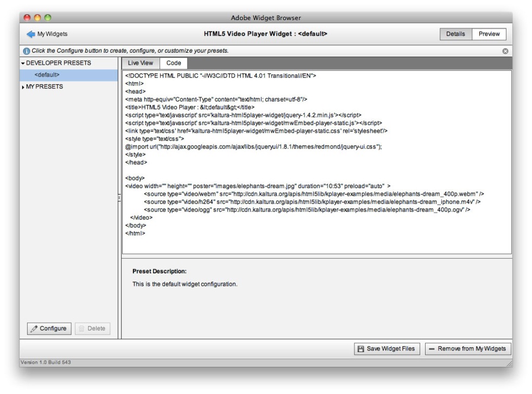The height and width of the screenshot is (394, 532).
Task: Click the red close window button
Action: click(x=27, y=17)
